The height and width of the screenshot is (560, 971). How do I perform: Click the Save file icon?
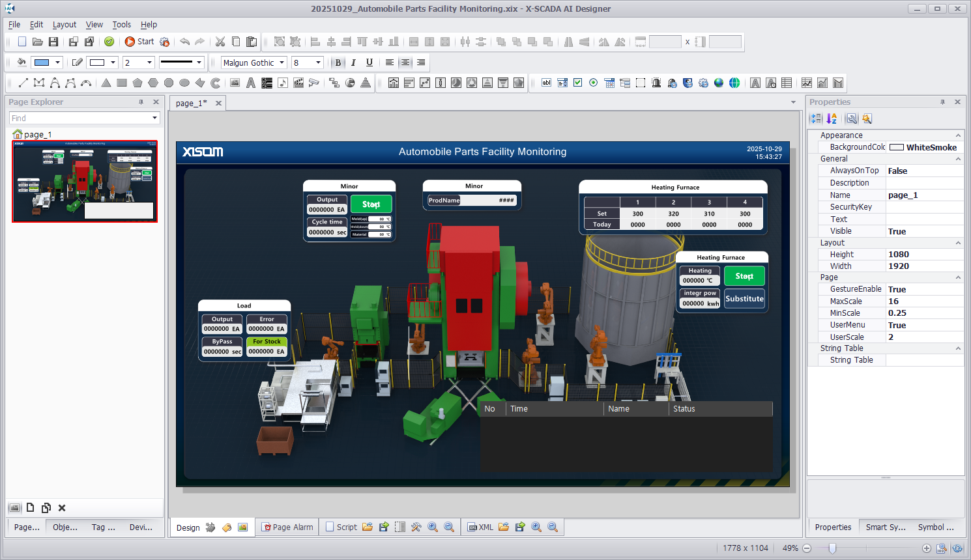[53, 42]
